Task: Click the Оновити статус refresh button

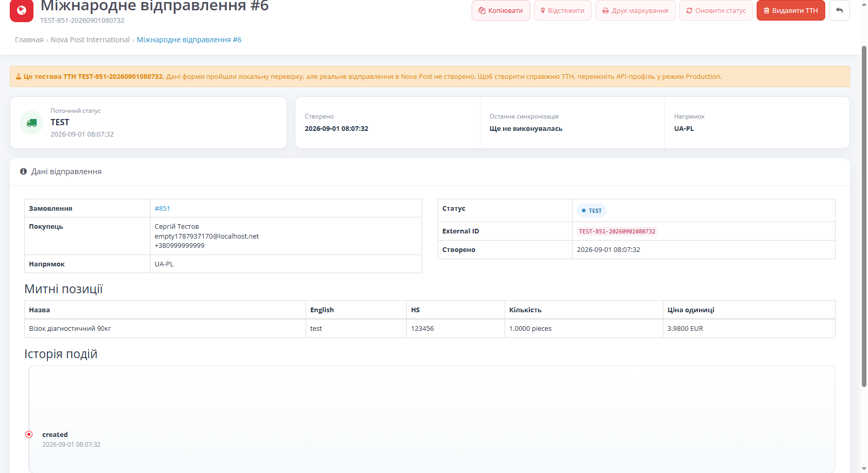Action: pos(716,10)
